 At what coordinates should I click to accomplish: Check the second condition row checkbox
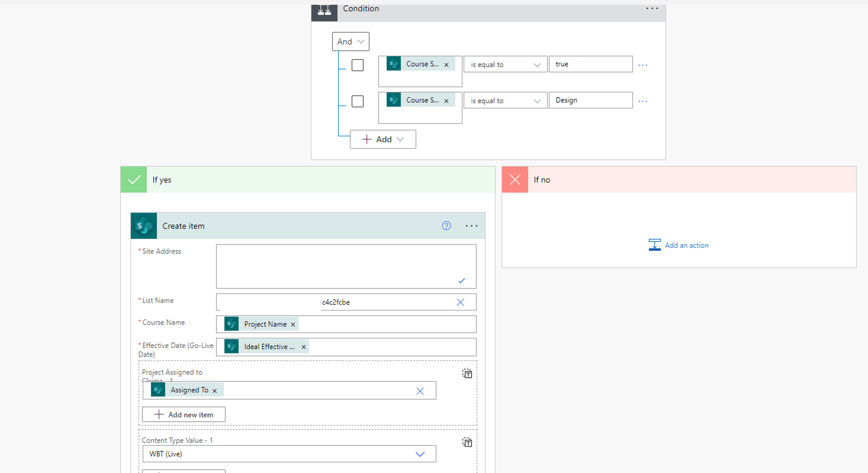pyautogui.click(x=357, y=101)
